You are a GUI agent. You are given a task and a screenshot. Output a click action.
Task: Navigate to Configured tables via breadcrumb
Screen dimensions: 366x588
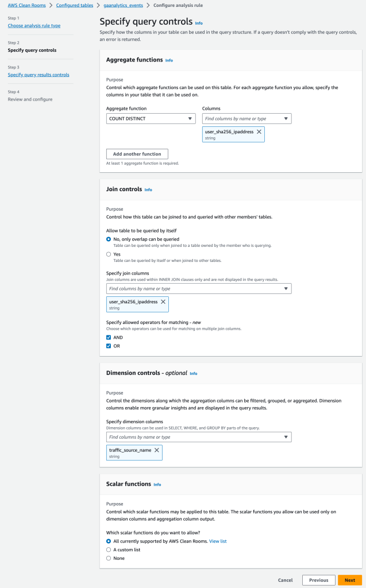point(74,5)
